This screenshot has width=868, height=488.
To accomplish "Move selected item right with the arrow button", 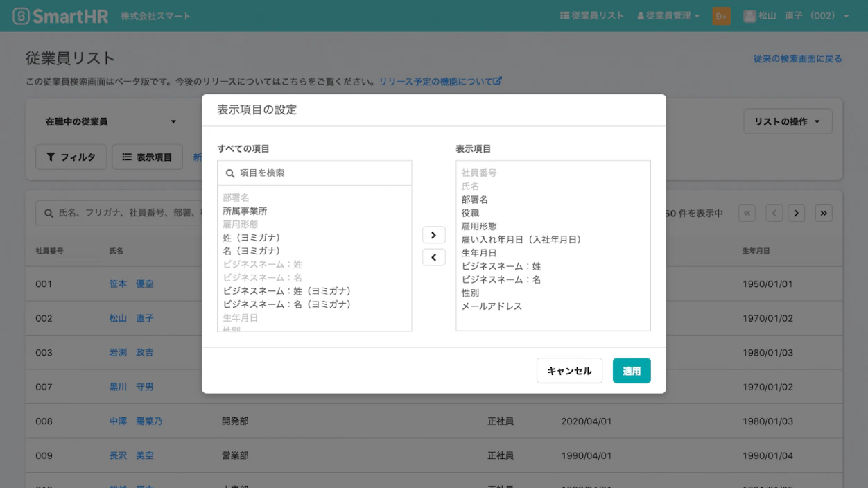I will (x=433, y=234).
